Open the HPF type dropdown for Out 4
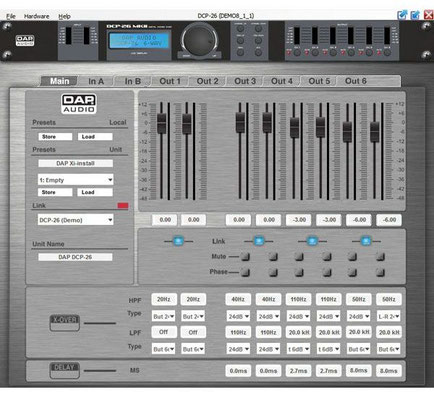 pyautogui.click(x=328, y=316)
